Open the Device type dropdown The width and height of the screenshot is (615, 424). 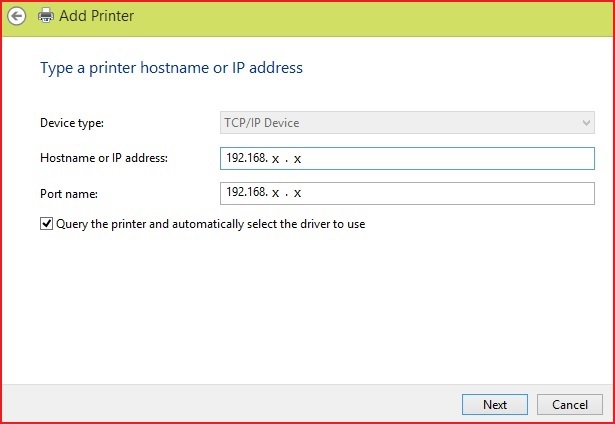coord(407,123)
